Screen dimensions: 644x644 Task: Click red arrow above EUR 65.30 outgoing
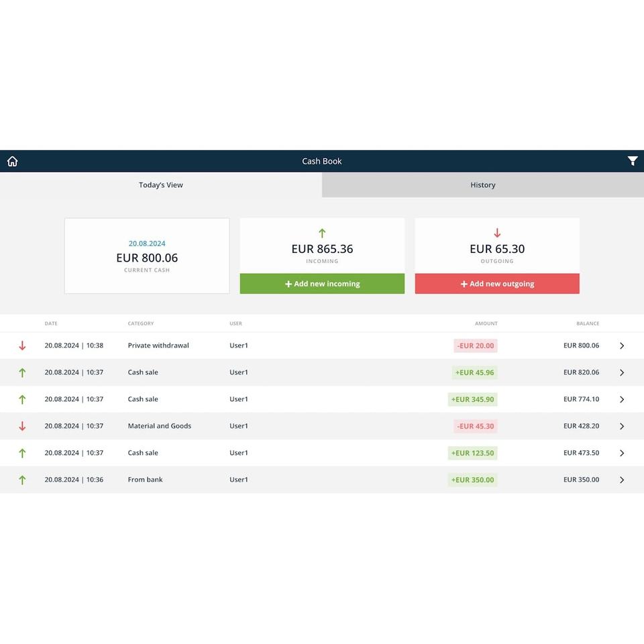coord(497,233)
